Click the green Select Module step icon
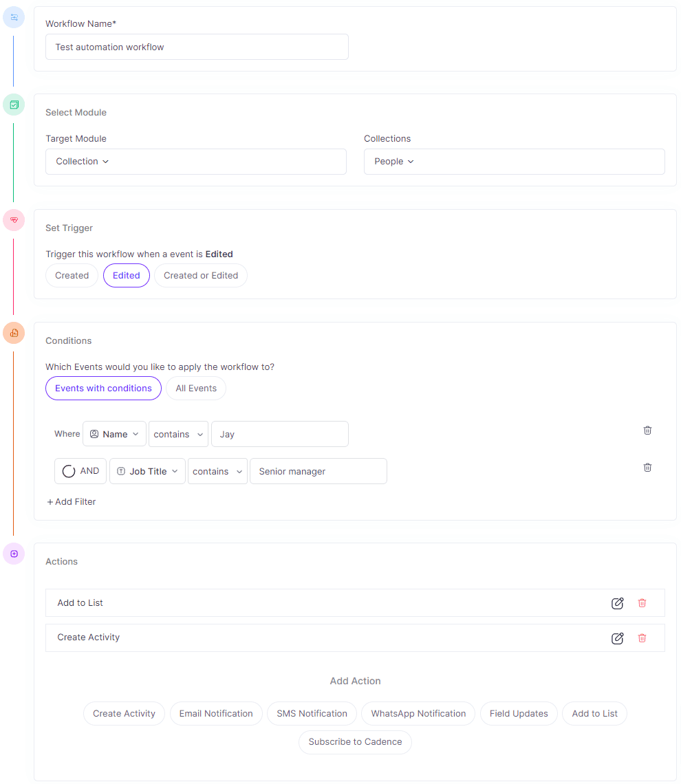The image size is (681, 784). pos(14,105)
